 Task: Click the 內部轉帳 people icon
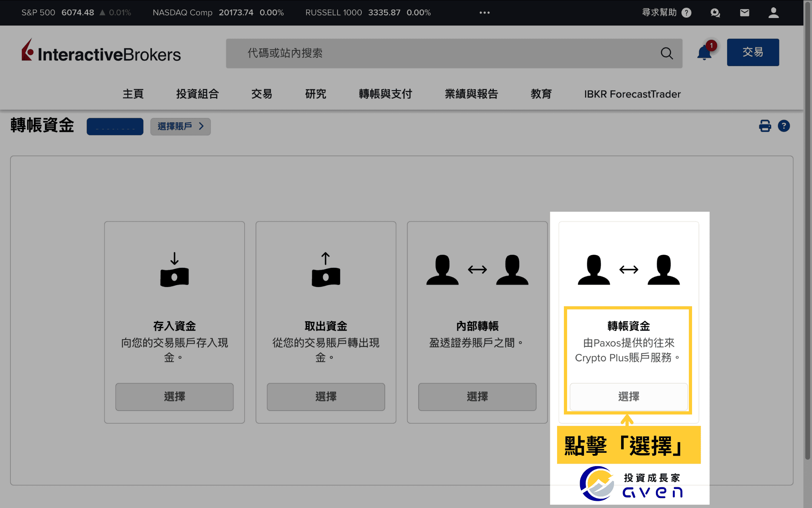pyautogui.click(x=477, y=270)
